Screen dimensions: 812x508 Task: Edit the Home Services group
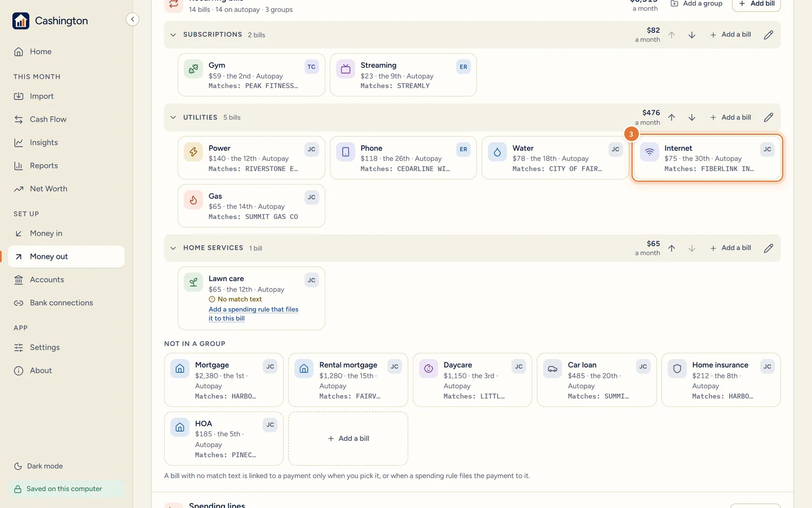pos(769,248)
